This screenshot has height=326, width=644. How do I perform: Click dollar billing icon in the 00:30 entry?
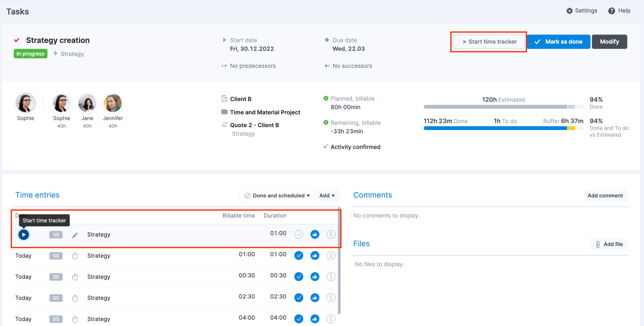pos(331,277)
